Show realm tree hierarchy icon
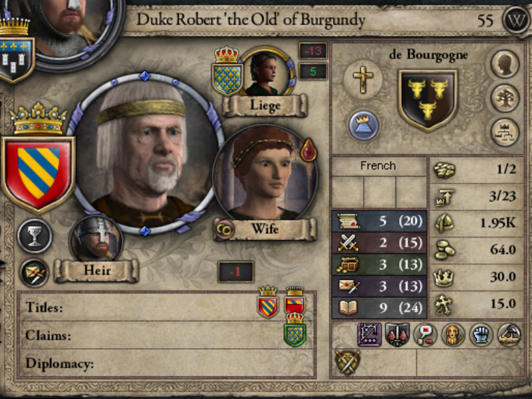The height and width of the screenshot is (399, 532). 505,132
